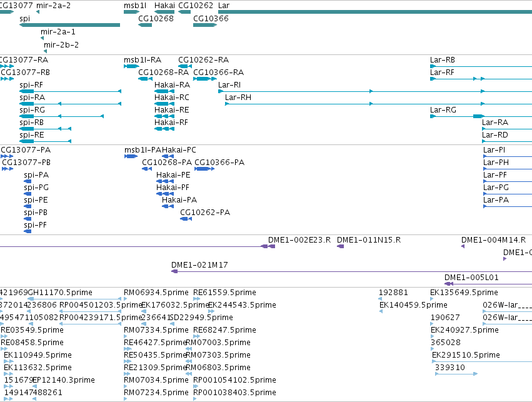Click the Lar-RD transcript label

(495, 135)
